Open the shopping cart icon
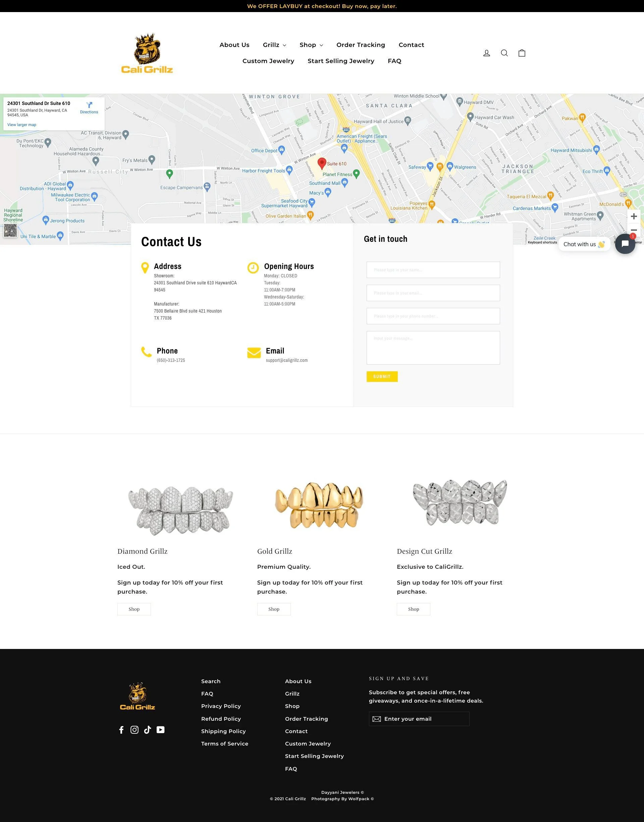The height and width of the screenshot is (822, 644). (x=522, y=53)
